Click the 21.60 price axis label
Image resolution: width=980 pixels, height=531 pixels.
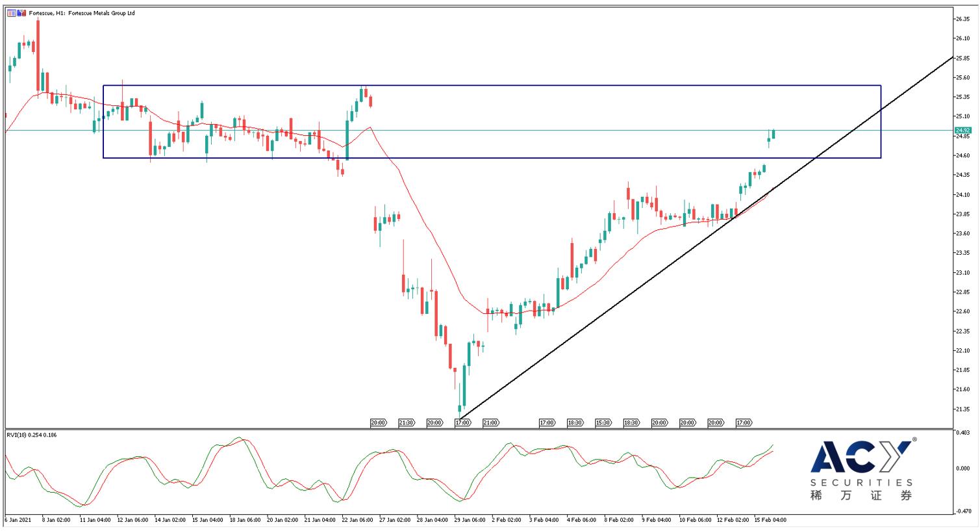click(x=962, y=389)
